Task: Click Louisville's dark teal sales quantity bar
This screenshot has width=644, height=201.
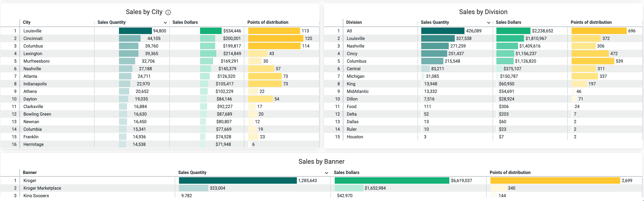Action: 135,31
